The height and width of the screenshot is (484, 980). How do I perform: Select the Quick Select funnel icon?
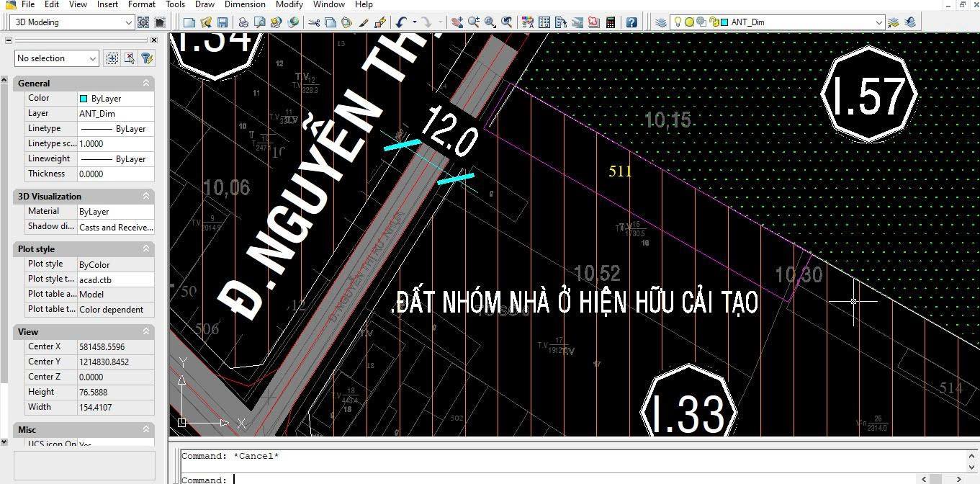[x=146, y=58]
